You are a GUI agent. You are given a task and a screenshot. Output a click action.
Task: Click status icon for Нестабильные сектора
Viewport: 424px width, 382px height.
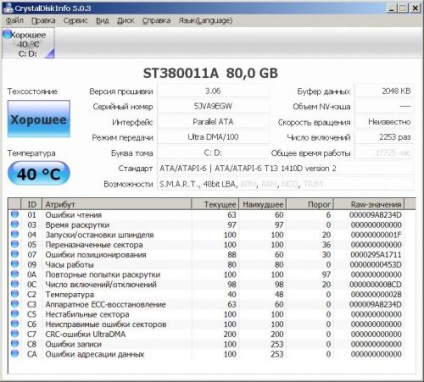[x=15, y=314]
